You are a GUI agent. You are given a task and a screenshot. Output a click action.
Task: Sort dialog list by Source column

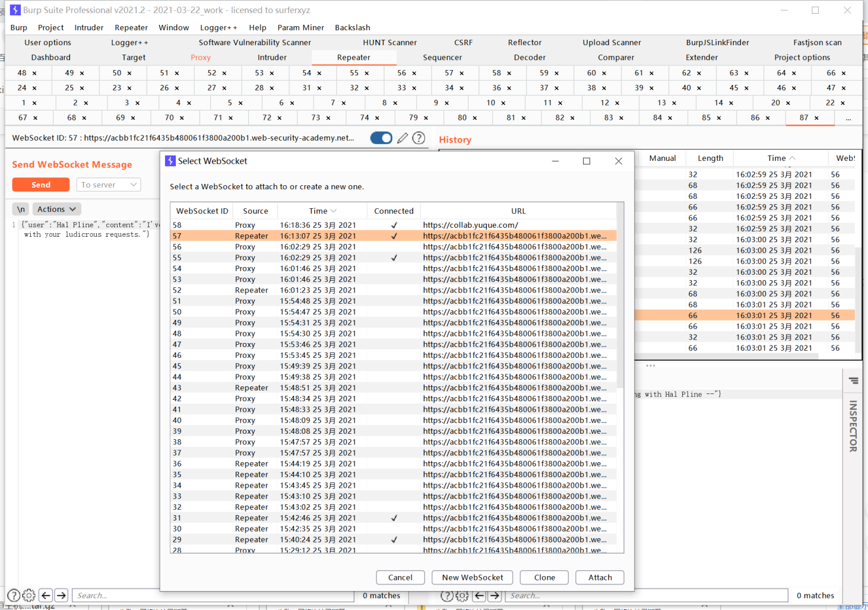point(255,211)
